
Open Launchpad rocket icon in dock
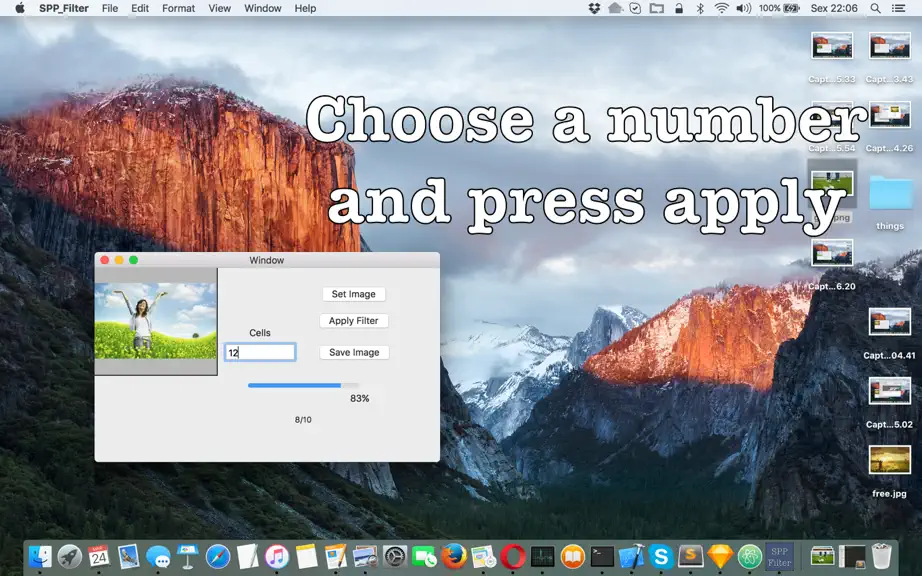[x=69, y=556]
